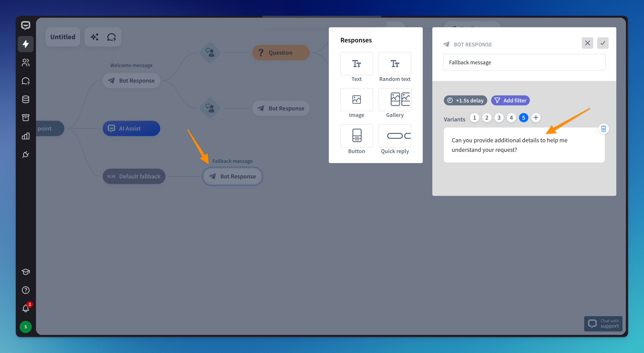Choose the Gallery response type
Image resolution: width=644 pixels, height=353 pixels.
tap(395, 100)
